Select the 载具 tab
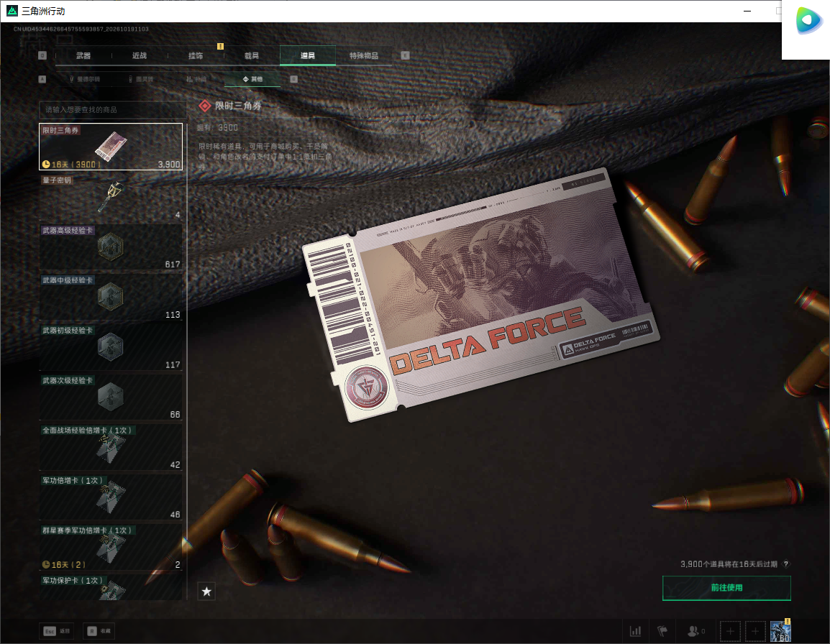The width and height of the screenshot is (830, 644). pyautogui.click(x=252, y=55)
